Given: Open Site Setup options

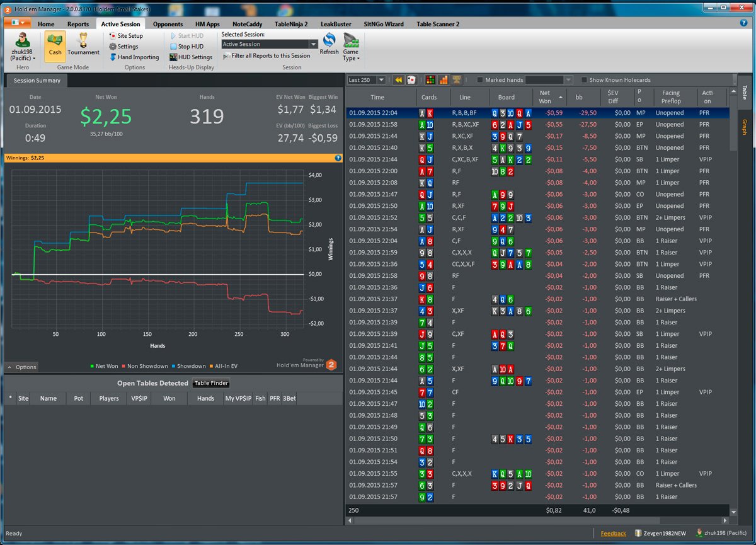Looking at the screenshot, I should 126,36.
